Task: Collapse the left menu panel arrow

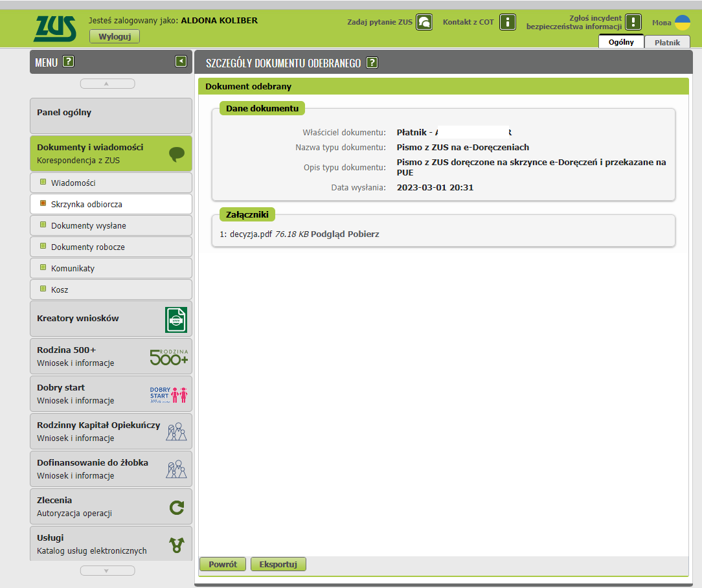Action: tap(181, 62)
